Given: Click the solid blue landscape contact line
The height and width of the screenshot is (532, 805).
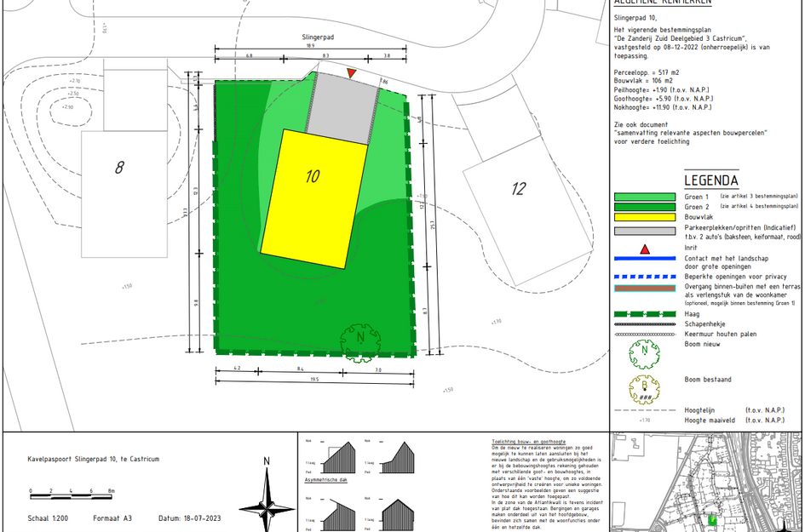Looking at the screenshot, I should pyautogui.click(x=645, y=259).
